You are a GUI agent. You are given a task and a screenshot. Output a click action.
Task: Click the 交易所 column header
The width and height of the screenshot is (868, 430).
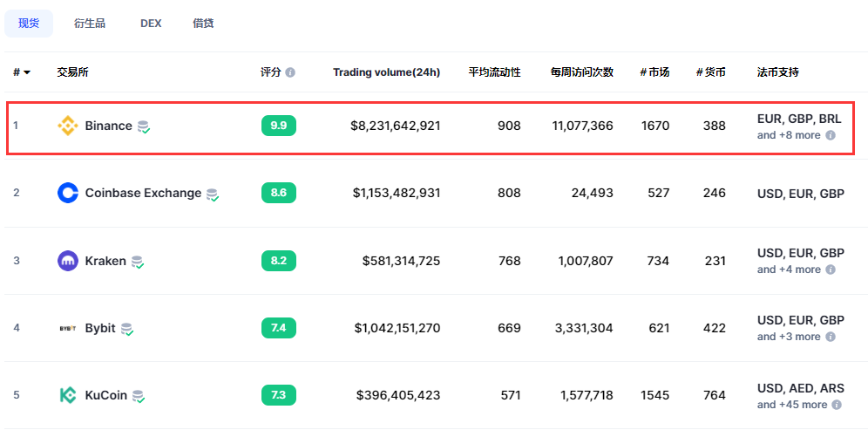(72, 72)
